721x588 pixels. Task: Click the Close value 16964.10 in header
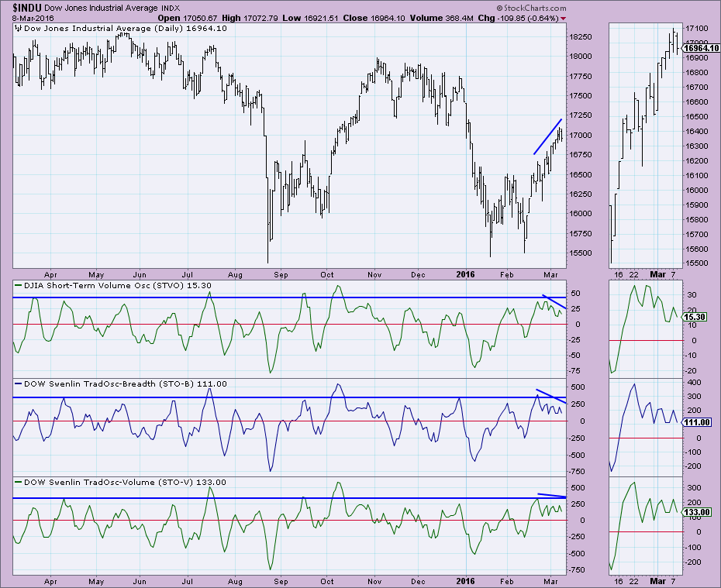pyautogui.click(x=387, y=19)
